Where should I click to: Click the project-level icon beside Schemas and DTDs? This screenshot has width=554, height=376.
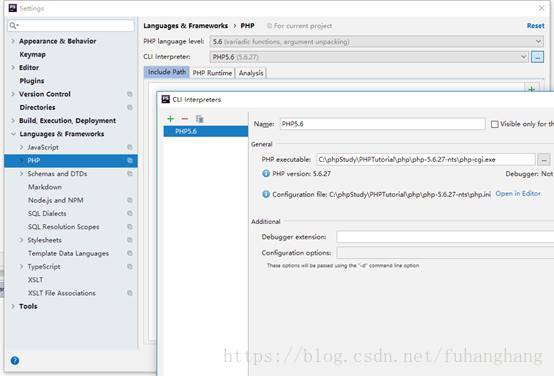tap(130, 174)
